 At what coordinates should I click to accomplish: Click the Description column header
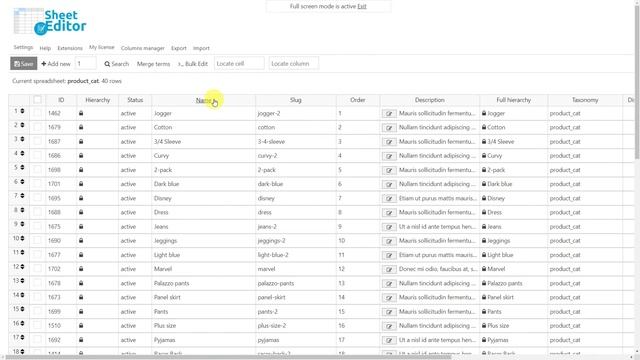click(x=429, y=100)
